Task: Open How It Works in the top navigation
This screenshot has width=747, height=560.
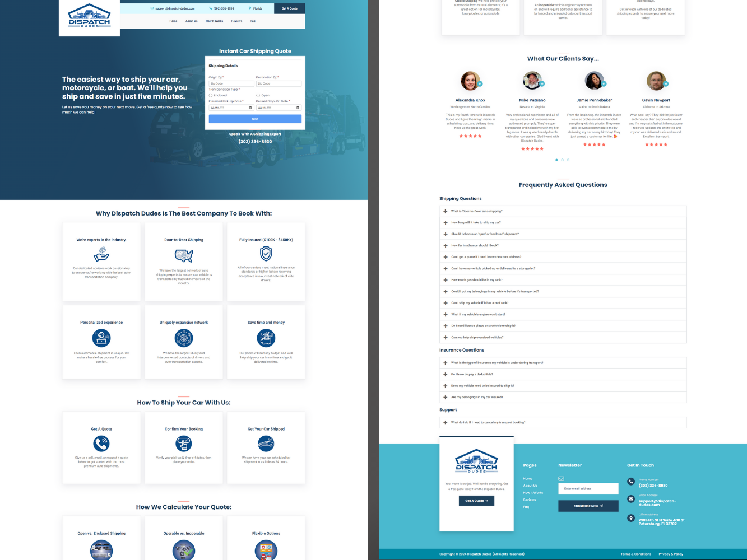Action: tap(215, 21)
